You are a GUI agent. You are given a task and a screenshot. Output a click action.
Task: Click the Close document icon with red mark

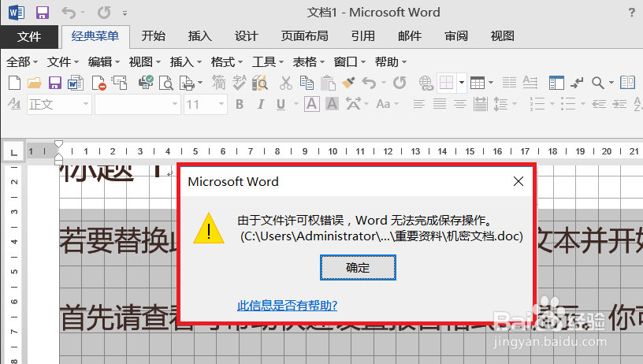[99, 83]
